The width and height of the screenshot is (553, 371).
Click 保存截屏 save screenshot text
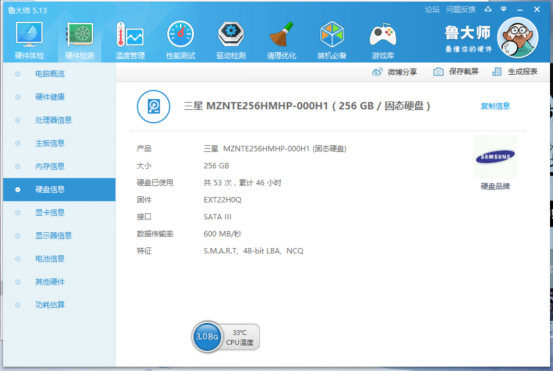[x=463, y=72]
